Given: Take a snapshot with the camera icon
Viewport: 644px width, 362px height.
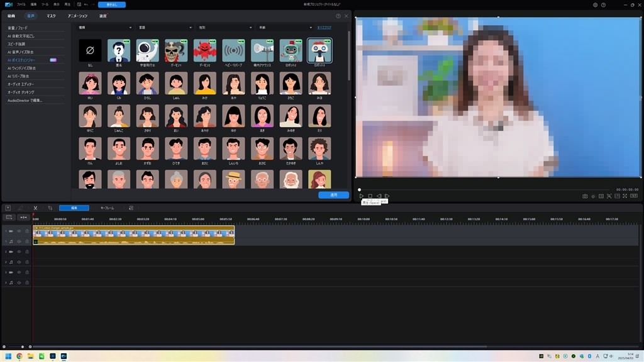Looking at the screenshot, I should (x=585, y=196).
